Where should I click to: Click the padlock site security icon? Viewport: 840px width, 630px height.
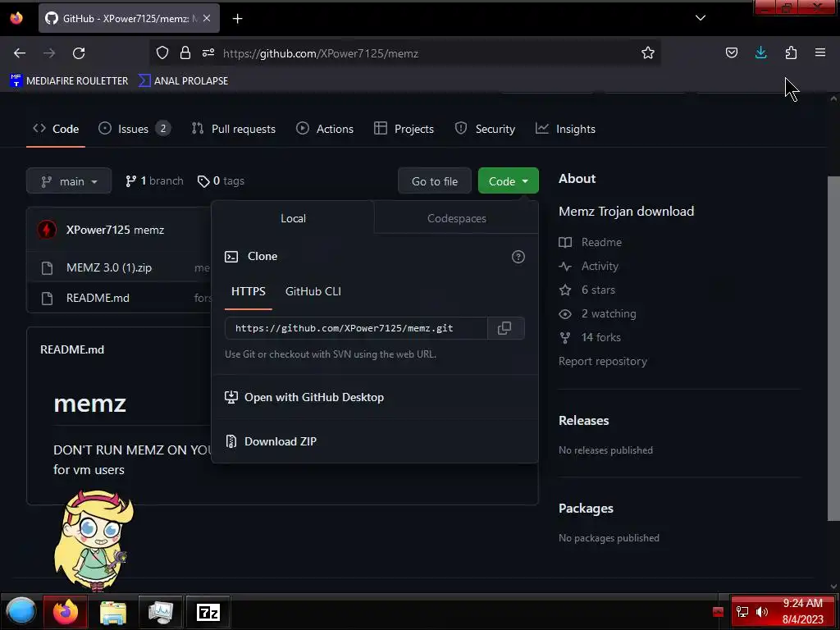185,52
